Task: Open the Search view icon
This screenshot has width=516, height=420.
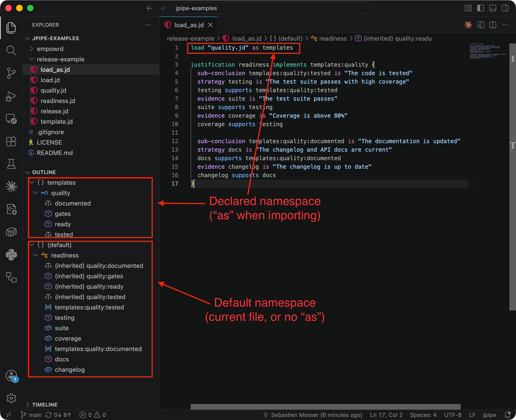Action: [x=11, y=51]
